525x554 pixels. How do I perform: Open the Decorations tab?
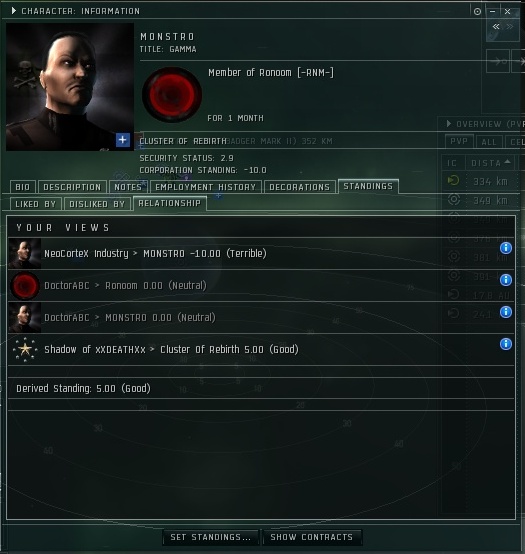pyautogui.click(x=299, y=187)
